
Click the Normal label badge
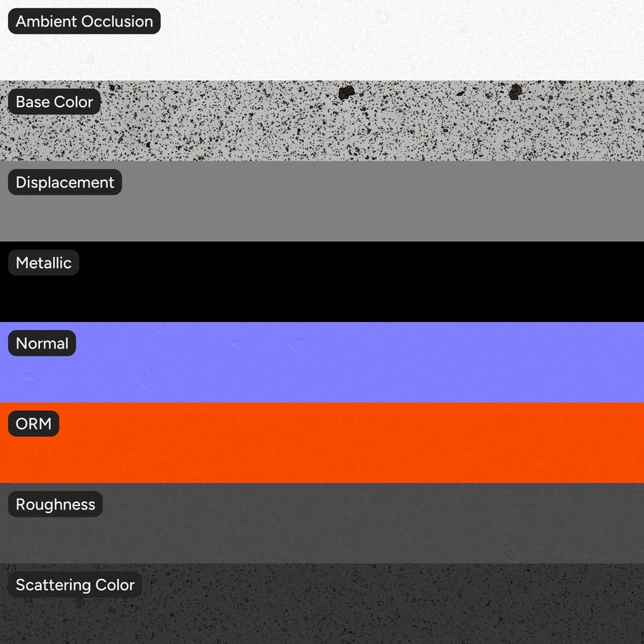[42, 343]
